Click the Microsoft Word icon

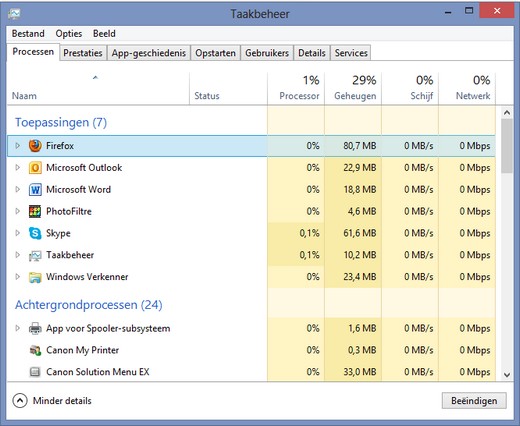coord(35,189)
